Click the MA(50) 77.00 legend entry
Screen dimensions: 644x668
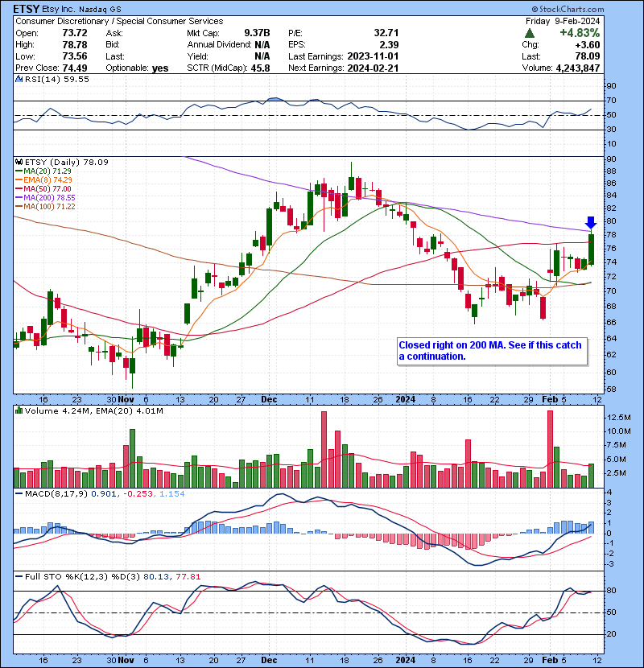pyautogui.click(x=43, y=188)
